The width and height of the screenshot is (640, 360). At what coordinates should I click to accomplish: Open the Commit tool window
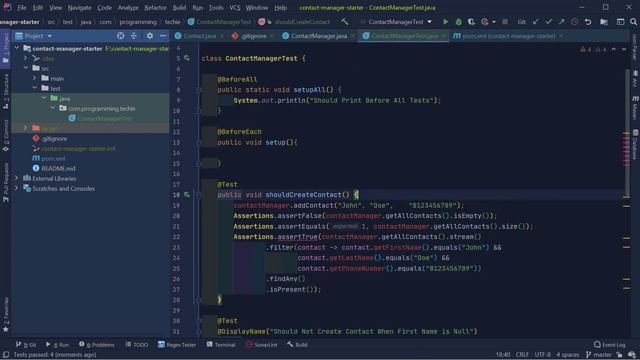point(6,136)
